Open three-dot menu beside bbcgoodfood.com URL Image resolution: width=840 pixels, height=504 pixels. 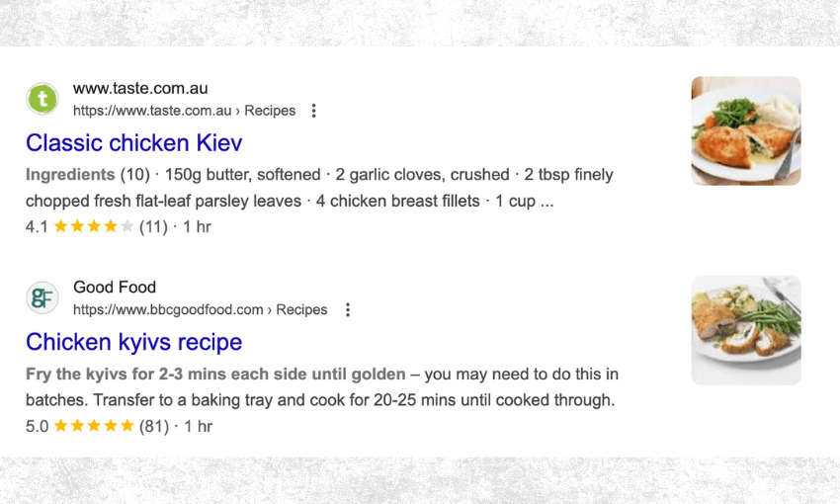[x=347, y=310]
